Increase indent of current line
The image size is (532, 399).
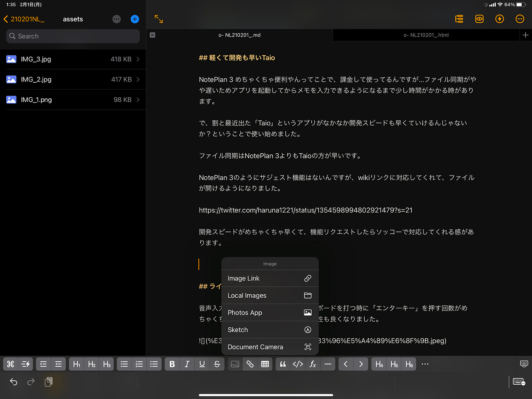click(x=43, y=364)
